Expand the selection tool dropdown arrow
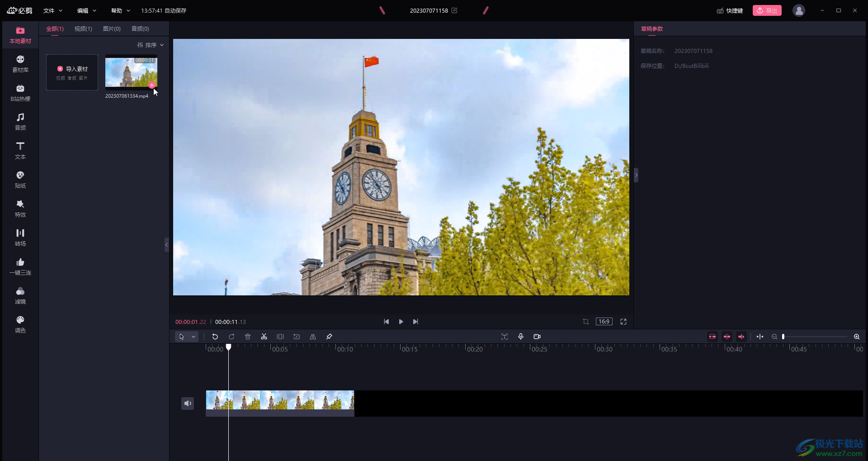This screenshot has width=868, height=461. (193, 337)
